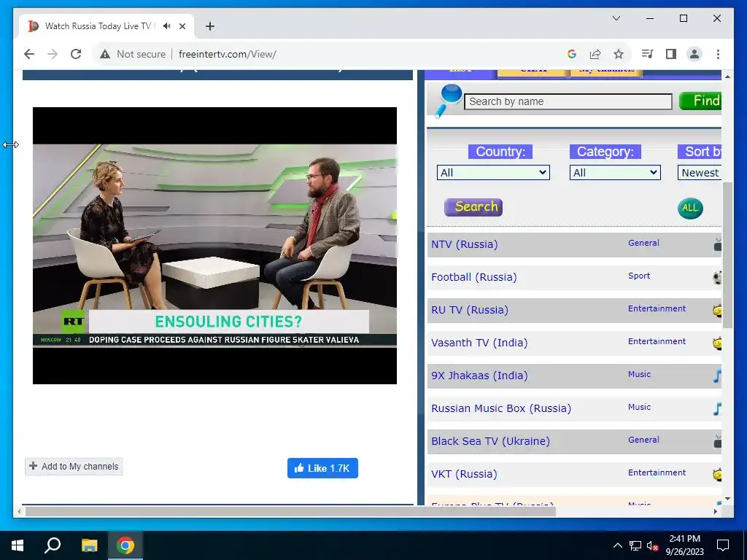Click the Google icon in the address bar
The image size is (747, 560).
pyautogui.click(x=572, y=54)
